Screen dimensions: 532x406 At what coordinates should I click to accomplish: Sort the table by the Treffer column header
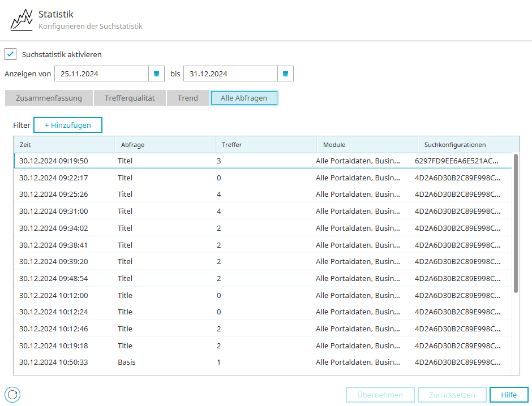coord(266,145)
